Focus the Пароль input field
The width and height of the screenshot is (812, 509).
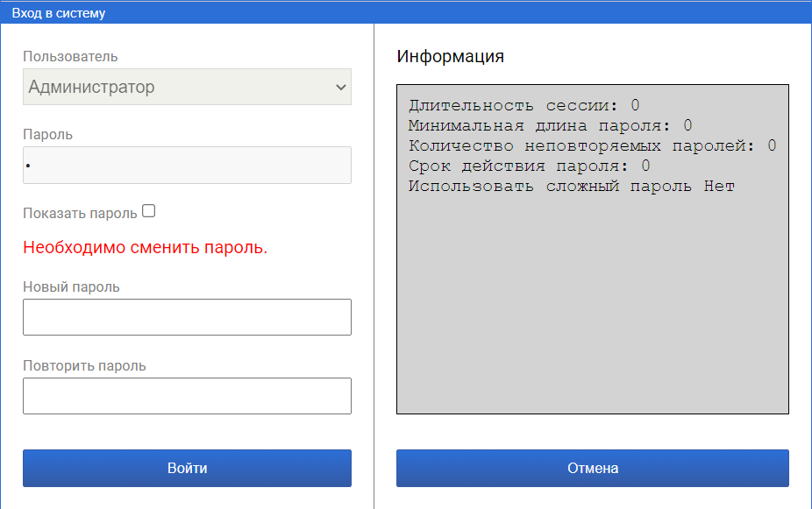186,165
